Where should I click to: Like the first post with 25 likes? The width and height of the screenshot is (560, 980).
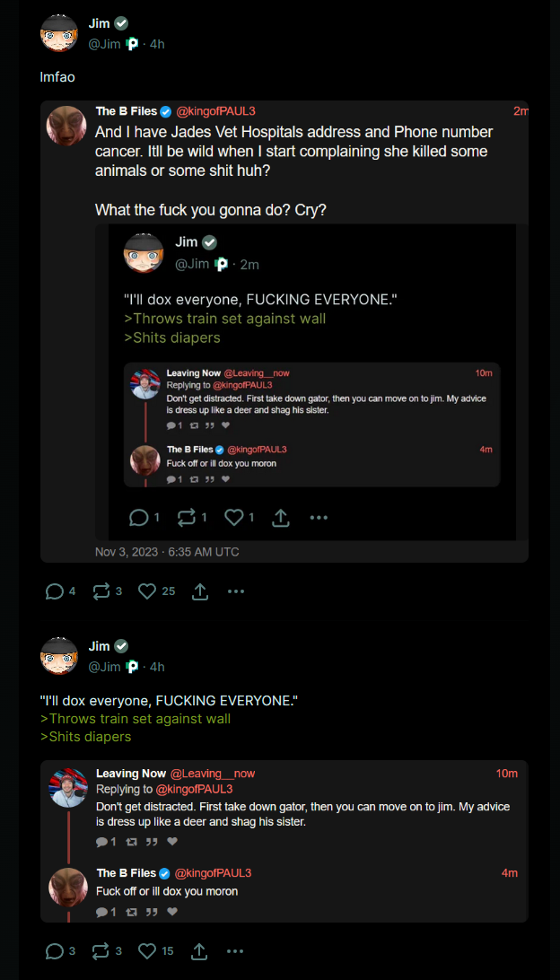point(156,591)
